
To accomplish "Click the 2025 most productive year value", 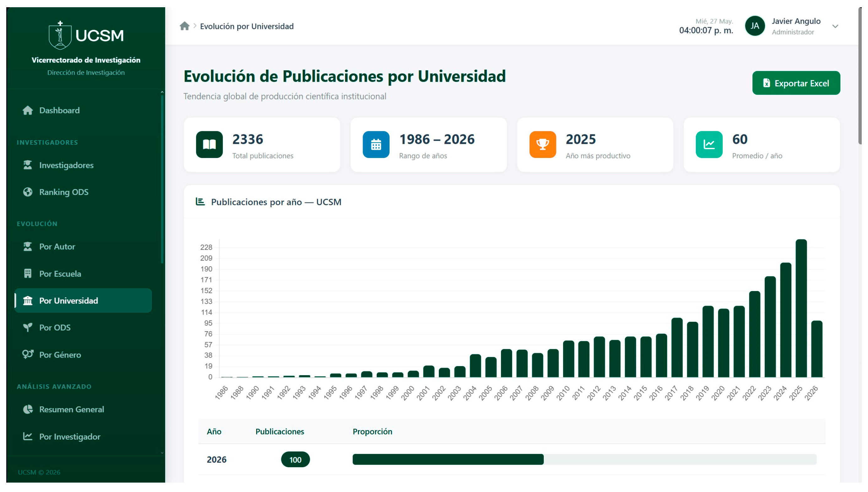I will click(x=580, y=139).
